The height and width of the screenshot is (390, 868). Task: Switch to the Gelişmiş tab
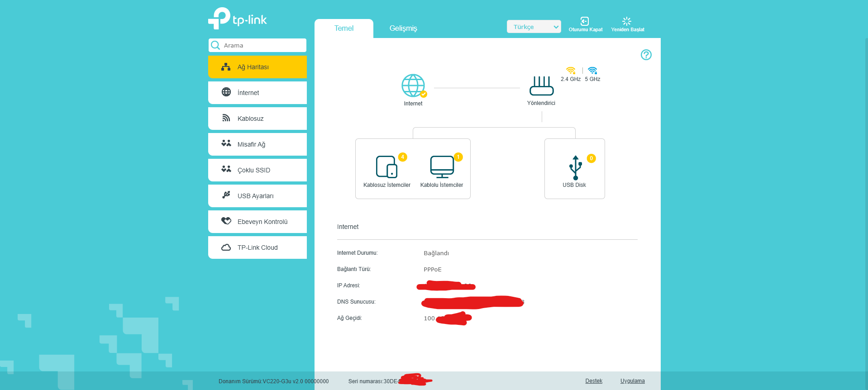coord(403,29)
